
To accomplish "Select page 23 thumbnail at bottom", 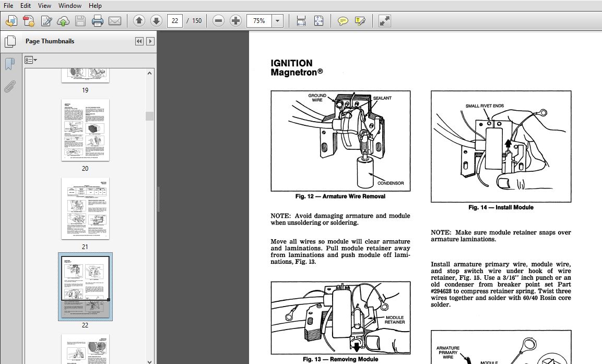I will [85, 349].
